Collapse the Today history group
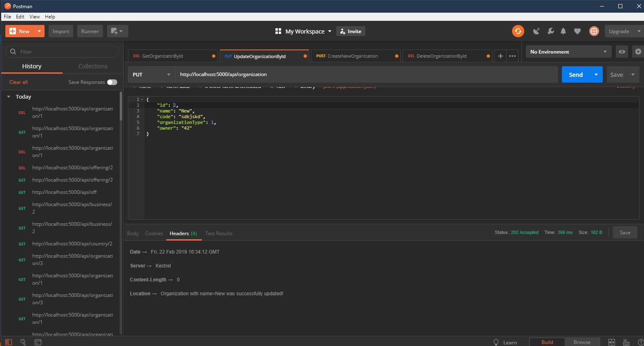This screenshot has height=346, width=644. (8, 97)
